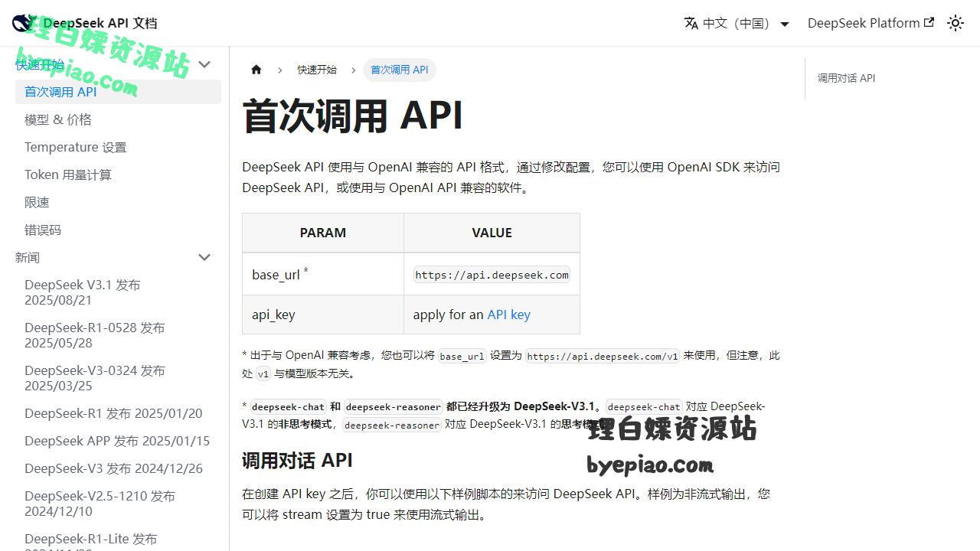Click https://api.deepseek.com value in table
This screenshot has width=980, height=551.
pyautogui.click(x=492, y=275)
